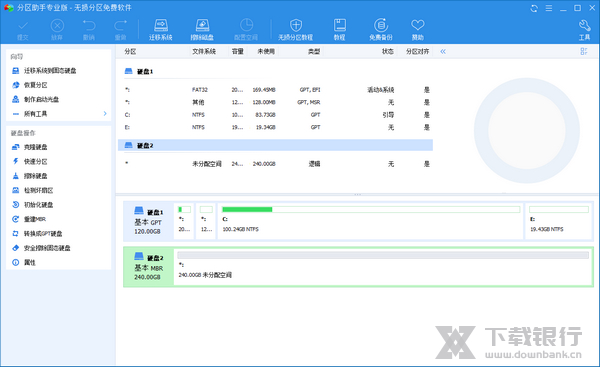Screen dimensions: 600x367
Task: Sort by 文件系统 column header
Action: click(204, 51)
